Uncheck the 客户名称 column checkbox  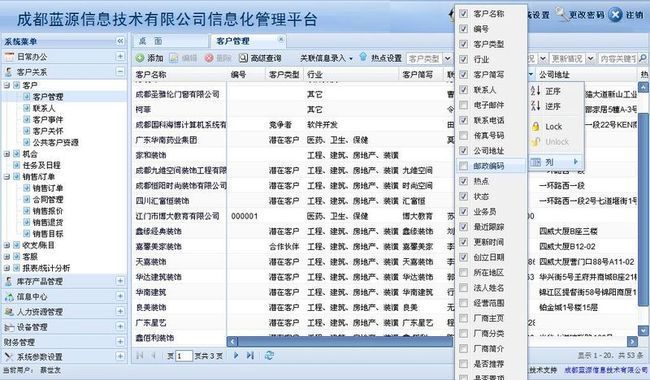(x=463, y=14)
